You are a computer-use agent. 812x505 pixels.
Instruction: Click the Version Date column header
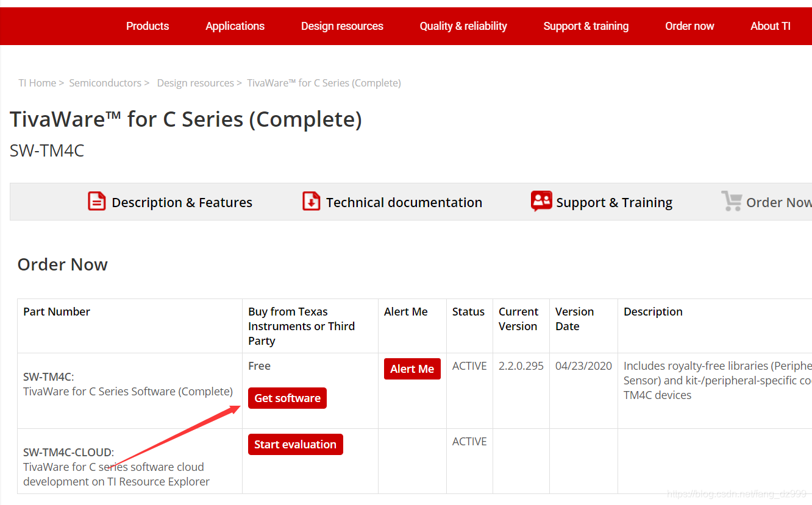pos(574,319)
